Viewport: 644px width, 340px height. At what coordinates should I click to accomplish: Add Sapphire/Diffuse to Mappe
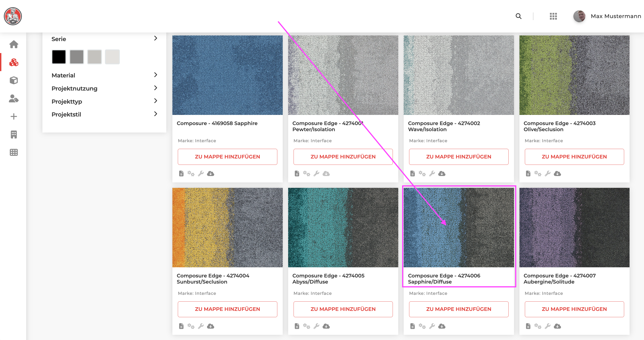point(459,309)
